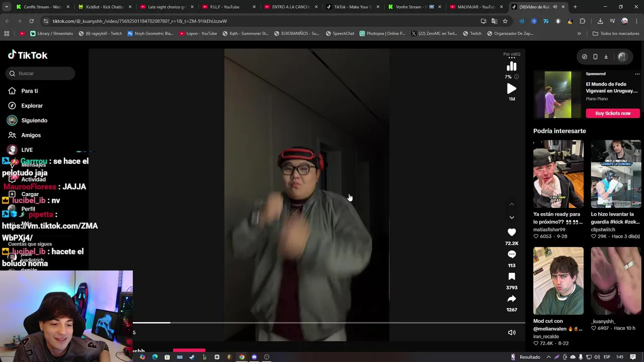Focus the Buscar search field
Image resolution: width=644 pixels, height=362 pixels.
[x=41, y=73]
